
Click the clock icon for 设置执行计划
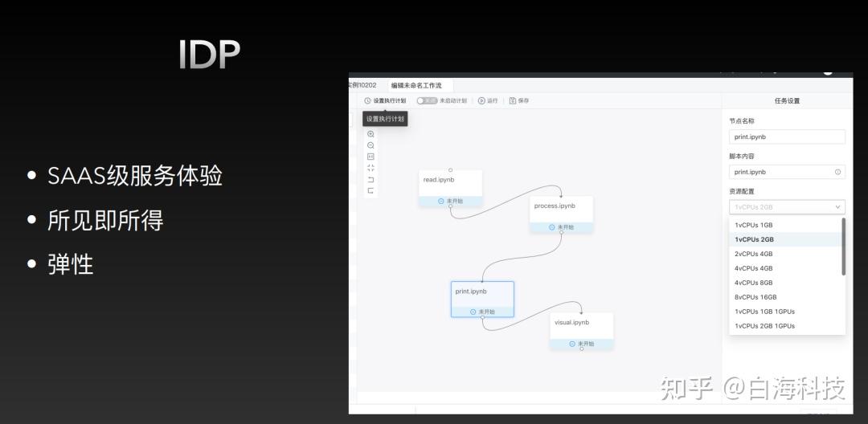point(367,100)
